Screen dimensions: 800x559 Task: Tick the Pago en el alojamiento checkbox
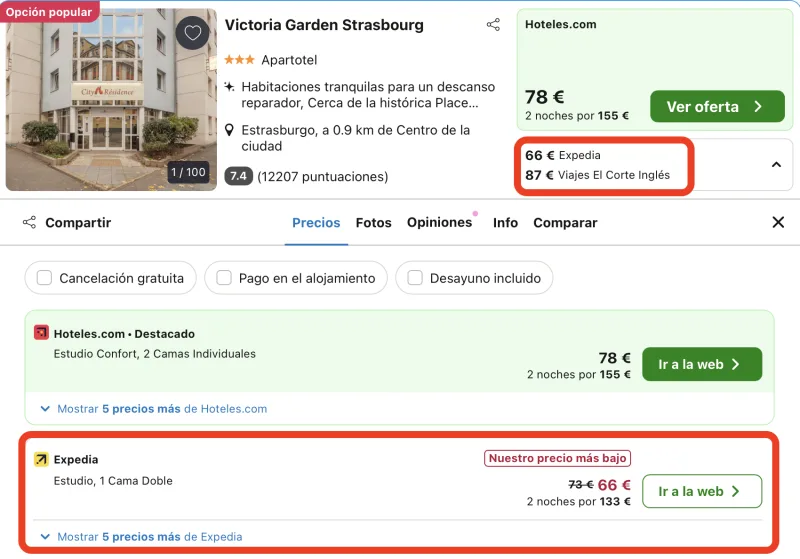(x=224, y=278)
